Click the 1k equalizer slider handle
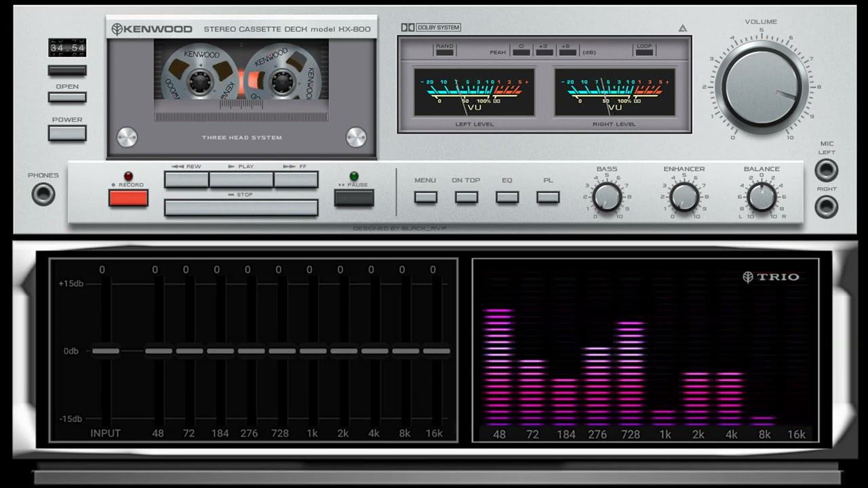The width and height of the screenshot is (868, 488). click(x=313, y=351)
